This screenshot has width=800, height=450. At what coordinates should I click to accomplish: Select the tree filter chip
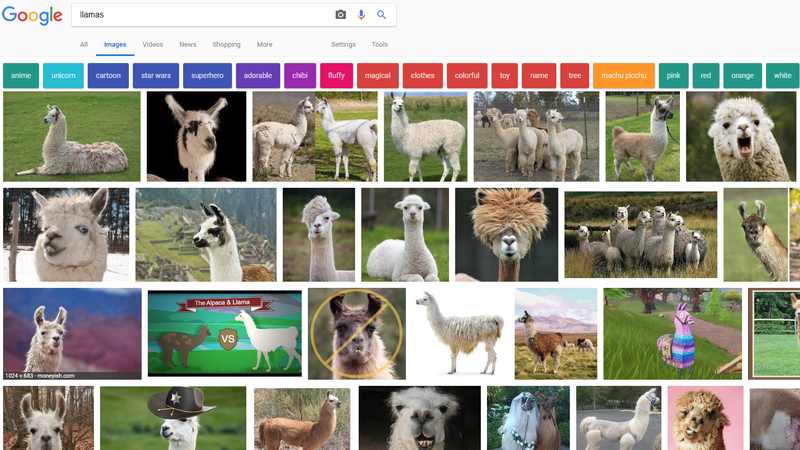click(x=574, y=76)
